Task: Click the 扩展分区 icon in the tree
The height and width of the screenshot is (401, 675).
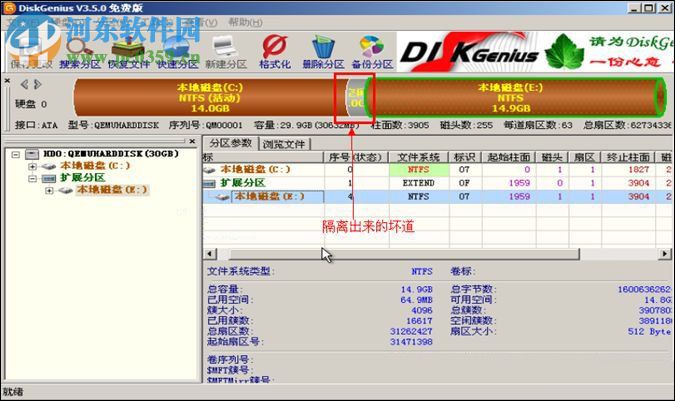Action: (49, 178)
